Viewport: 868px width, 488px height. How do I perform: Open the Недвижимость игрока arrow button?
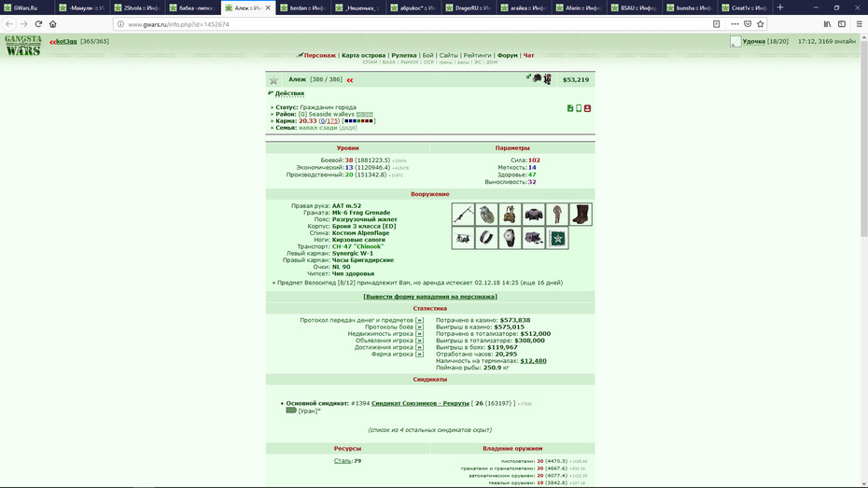[x=419, y=334]
